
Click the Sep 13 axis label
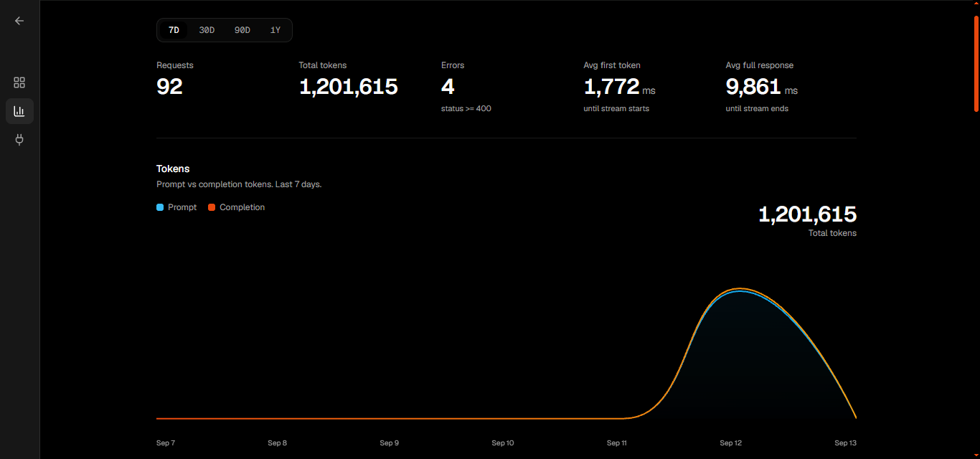coord(845,443)
